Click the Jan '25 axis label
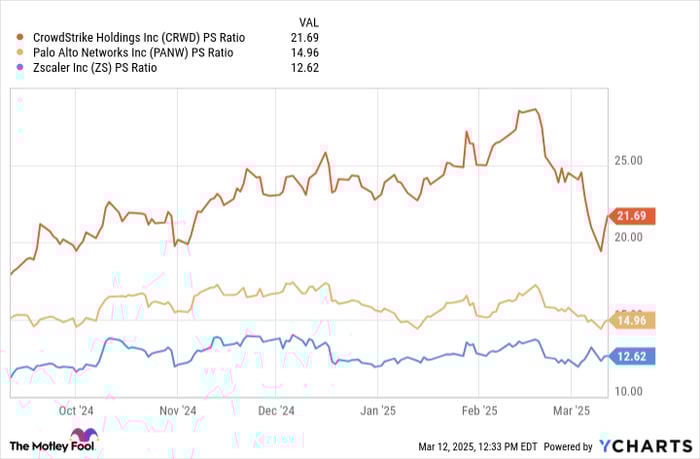The height and width of the screenshot is (459, 700). 378,411
